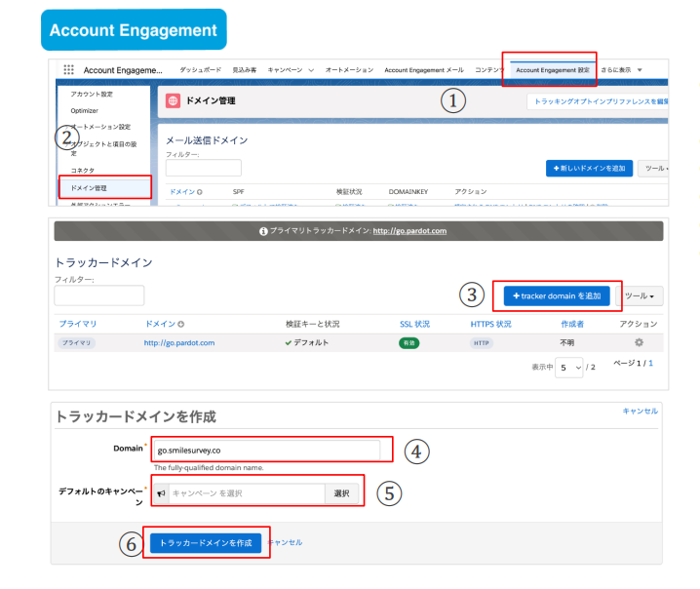Screen dimensions: 700x589
Task: Select Optimizer in the sidebar
Action: [84, 111]
